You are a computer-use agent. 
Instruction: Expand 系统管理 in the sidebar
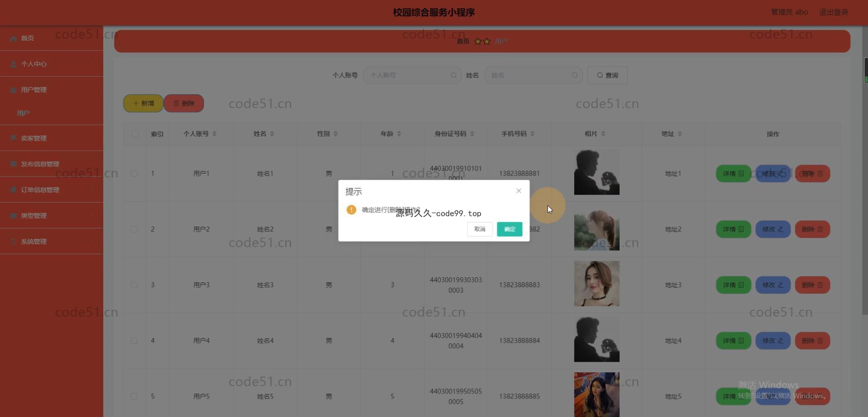click(52, 242)
